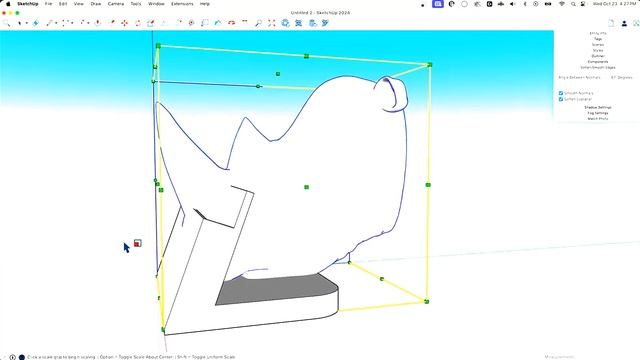Click the document icon beside account icon
This screenshot has width=640, height=360.
click(611, 23)
